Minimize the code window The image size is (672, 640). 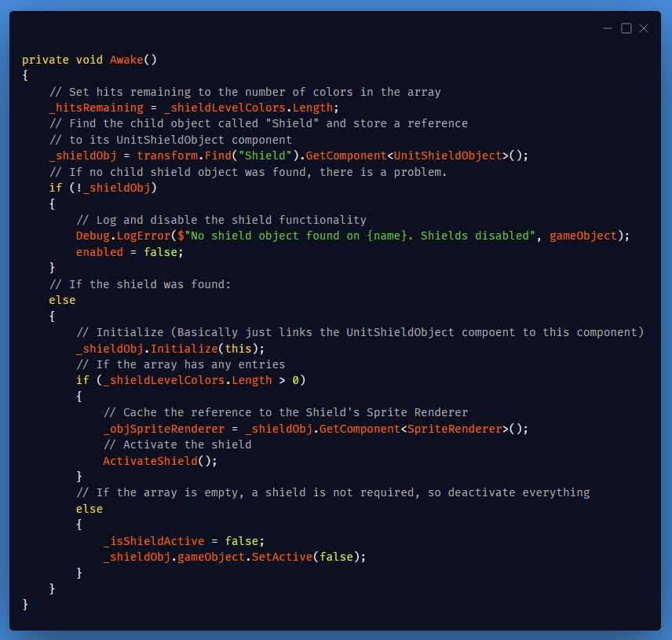[608, 29]
